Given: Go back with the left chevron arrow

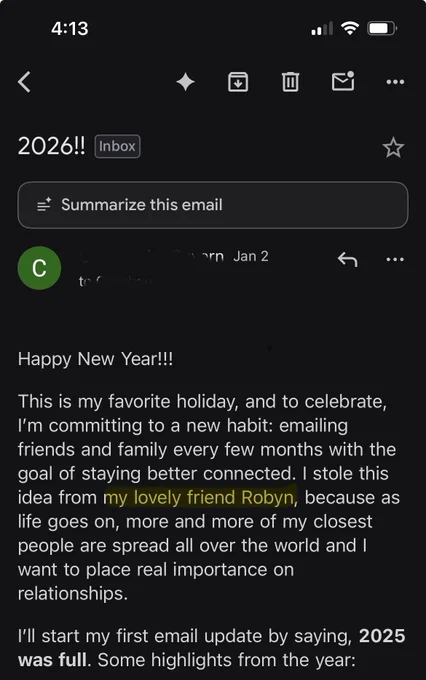Looking at the screenshot, I should (24, 82).
